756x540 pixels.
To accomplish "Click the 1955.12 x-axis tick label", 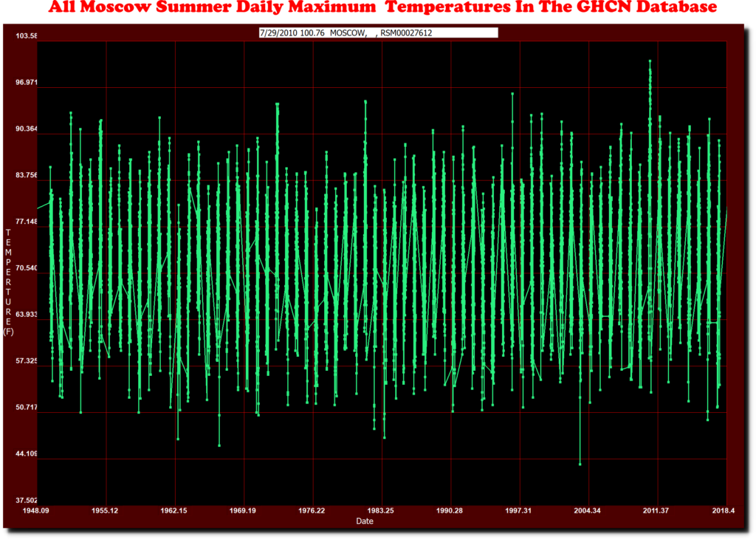I will point(106,510).
